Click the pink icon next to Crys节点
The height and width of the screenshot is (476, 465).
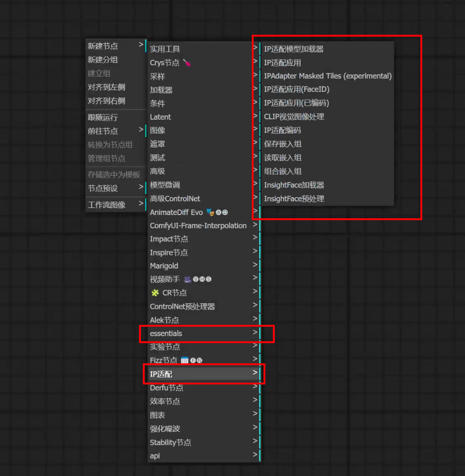[x=186, y=63]
